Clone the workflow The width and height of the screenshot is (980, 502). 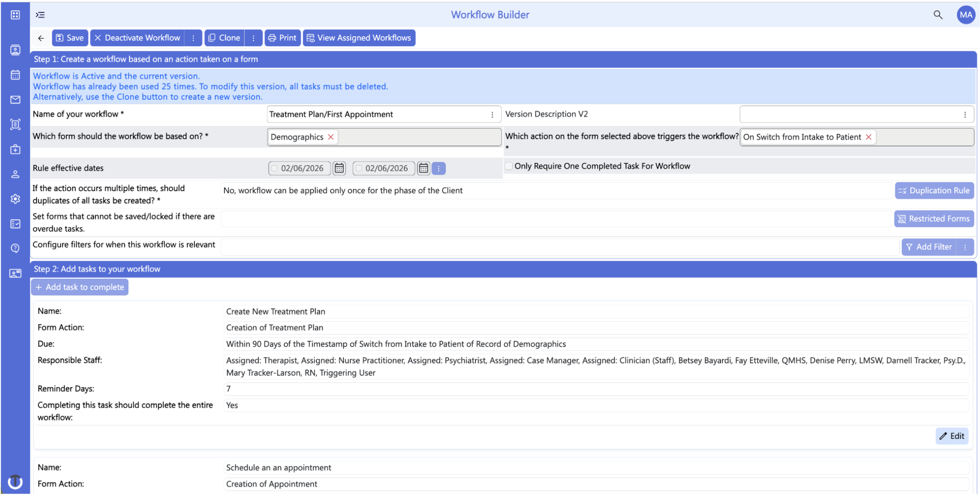click(225, 38)
